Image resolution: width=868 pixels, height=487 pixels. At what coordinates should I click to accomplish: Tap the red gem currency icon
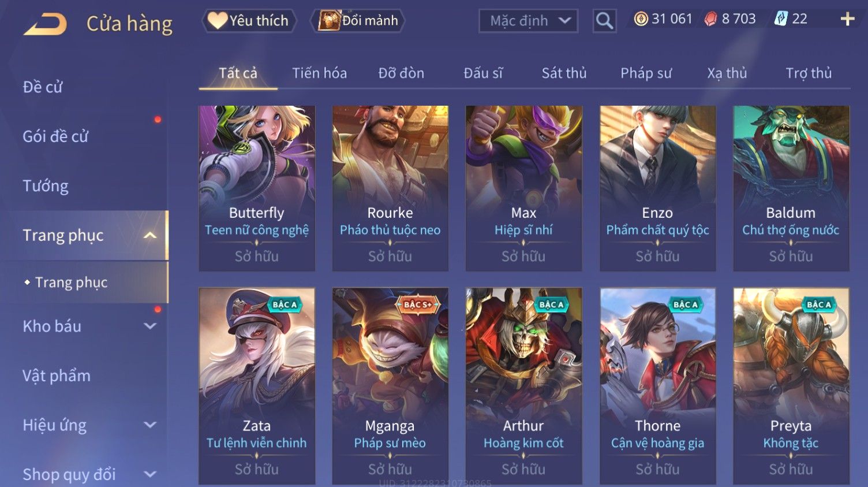coord(710,19)
